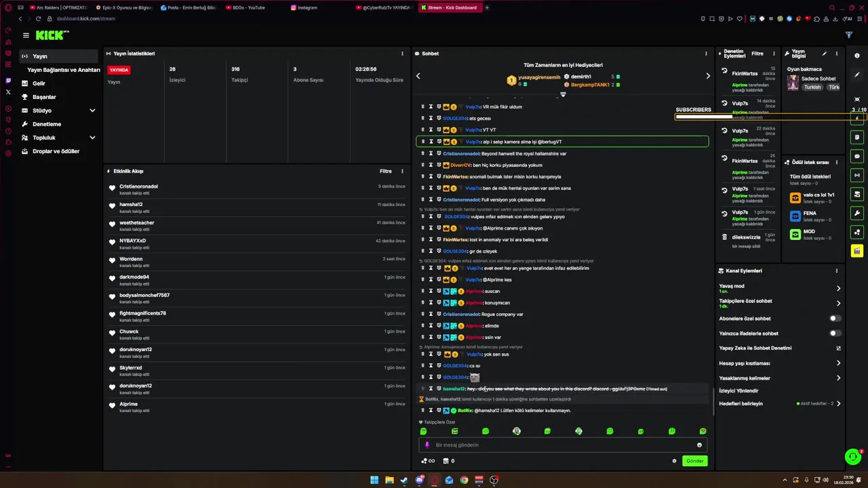The height and width of the screenshot is (488, 868).
Task: Click Filtre in Etkinlik Akışı panel
Action: click(x=386, y=171)
